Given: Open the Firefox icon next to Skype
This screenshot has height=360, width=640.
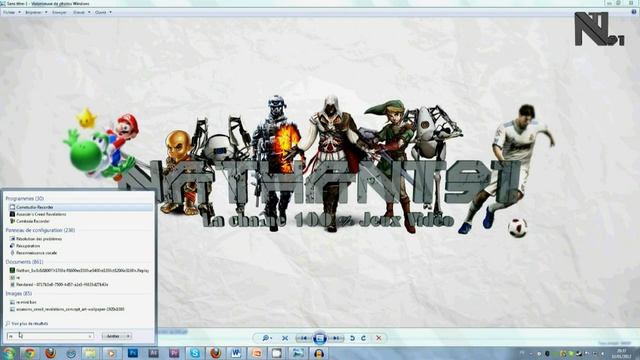Looking at the screenshot, I should tap(216, 353).
